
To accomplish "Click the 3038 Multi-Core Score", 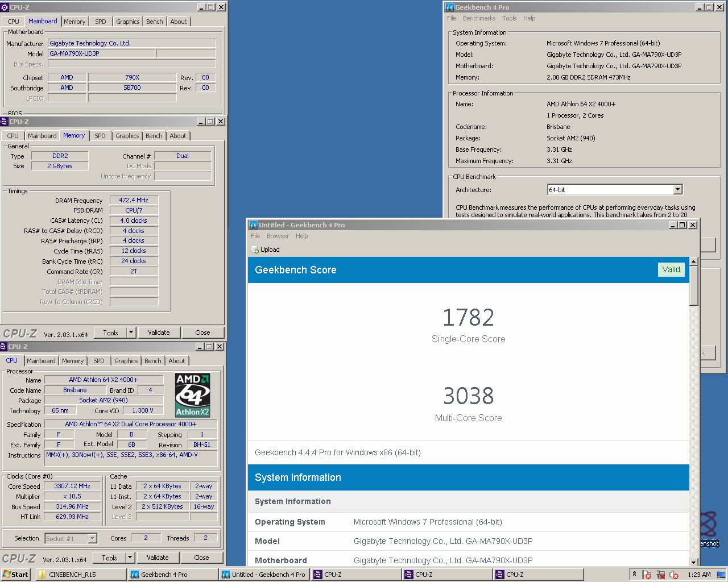I will point(468,396).
